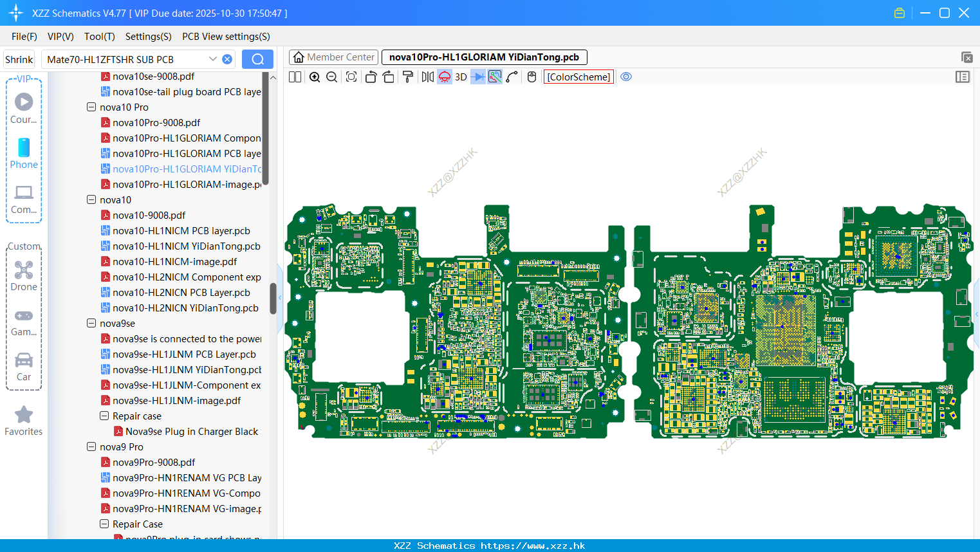Open the Tool(T) menu
Viewport: 980px width, 552px height.
pyautogui.click(x=100, y=37)
